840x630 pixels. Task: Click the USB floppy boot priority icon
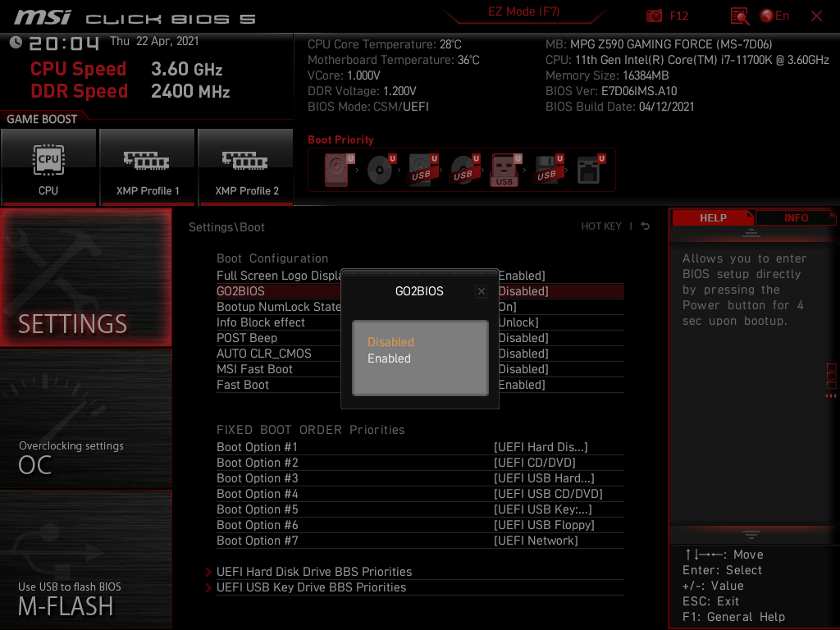548,170
